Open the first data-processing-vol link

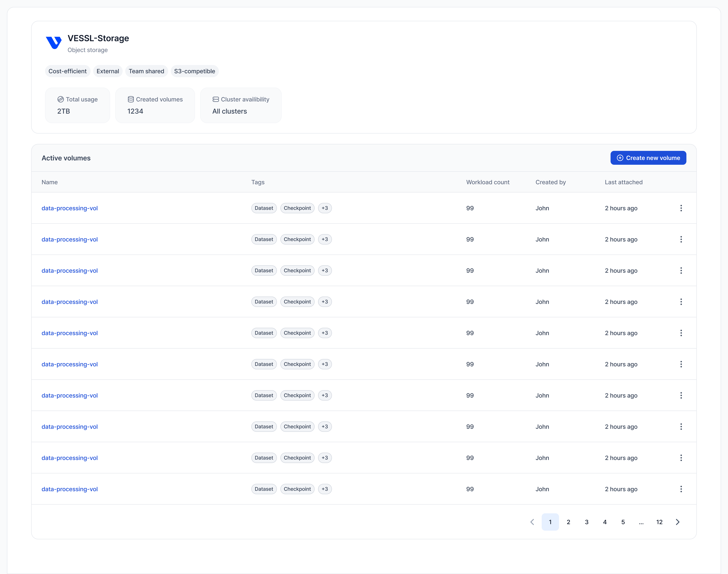70,208
